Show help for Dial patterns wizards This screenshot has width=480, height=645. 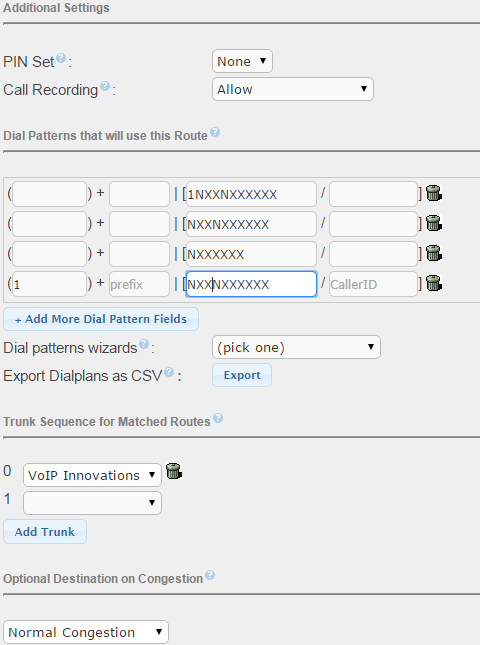click(x=144, y=344)
